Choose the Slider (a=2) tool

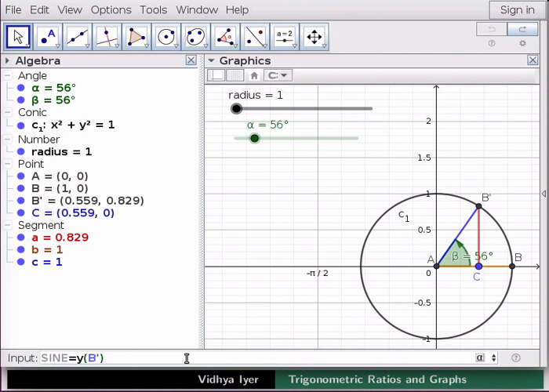point(284,36)
